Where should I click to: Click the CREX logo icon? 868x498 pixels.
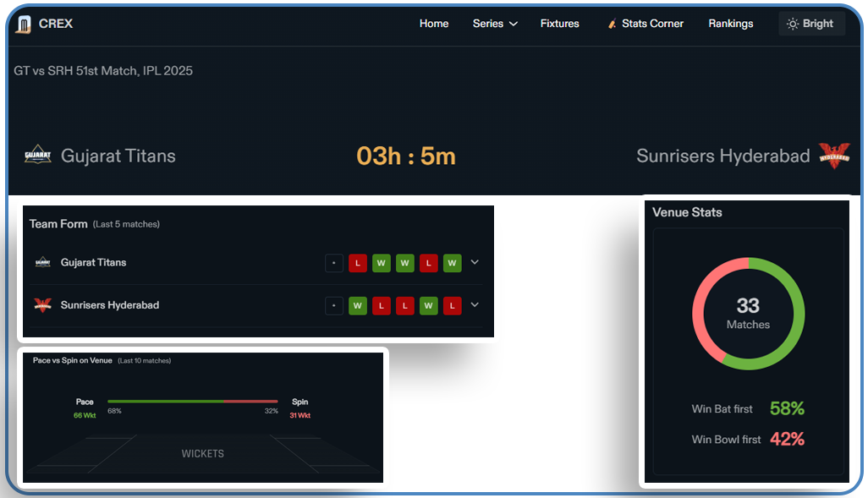coord(25,24)
